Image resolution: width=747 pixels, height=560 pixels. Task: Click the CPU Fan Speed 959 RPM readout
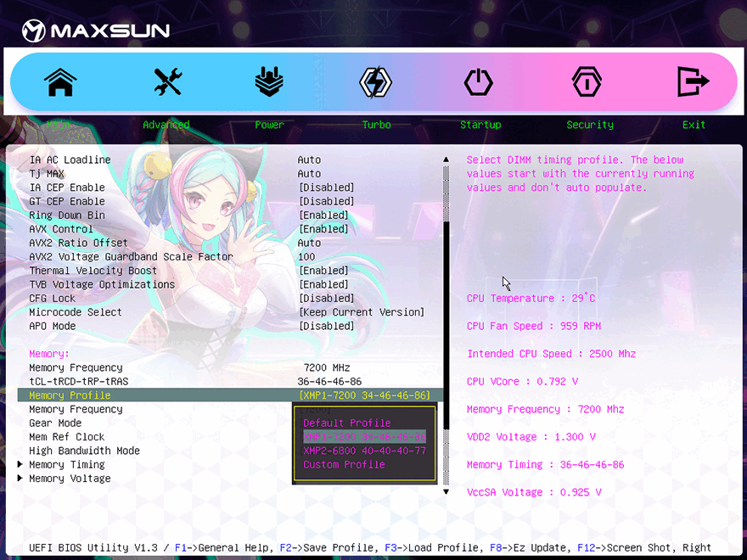point(534,326)
